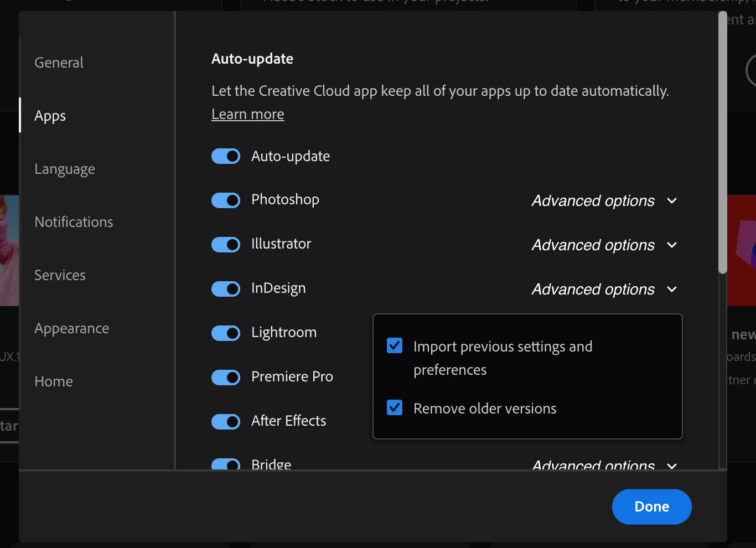Open Notifications preferences

point(74,222)
